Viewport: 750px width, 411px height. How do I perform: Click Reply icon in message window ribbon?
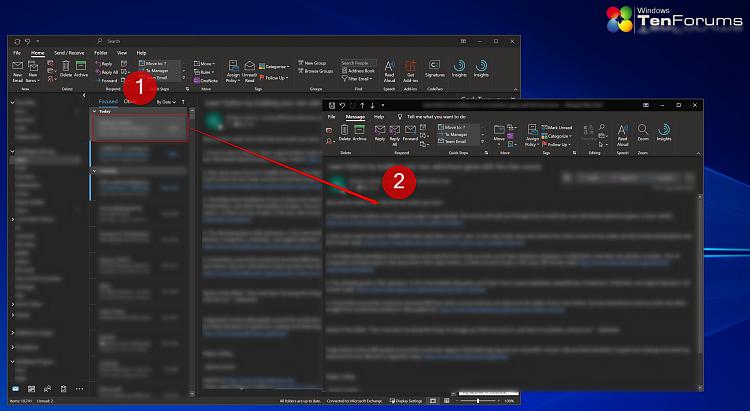(x=380, y=132)
